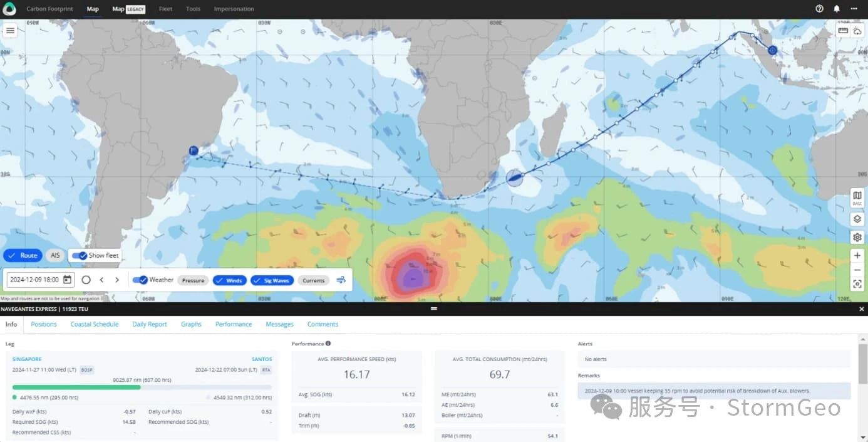
Task: Open the map layers stack icon
Action: pyautogui.click(x=857, y=219)
